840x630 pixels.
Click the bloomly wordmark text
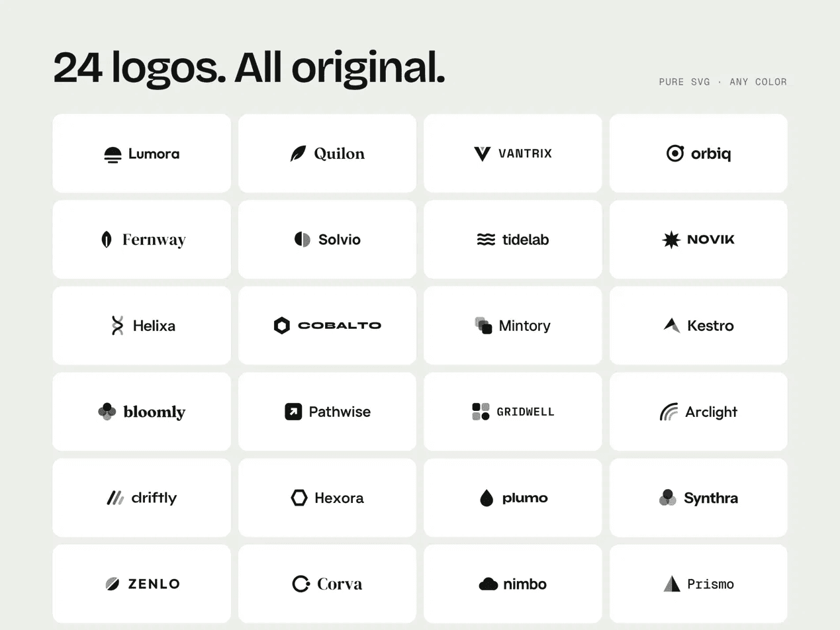point(154,412)
